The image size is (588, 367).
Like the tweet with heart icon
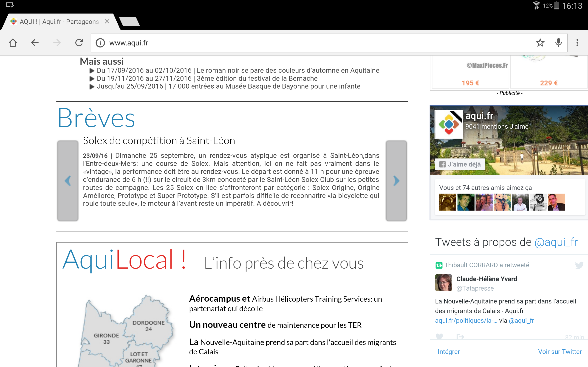[439, 336]
